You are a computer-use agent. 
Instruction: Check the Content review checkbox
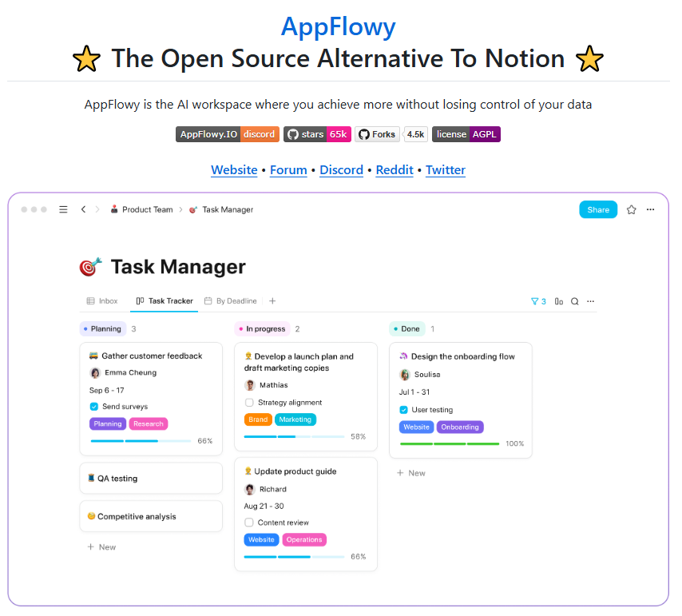[x=249, y=523]
